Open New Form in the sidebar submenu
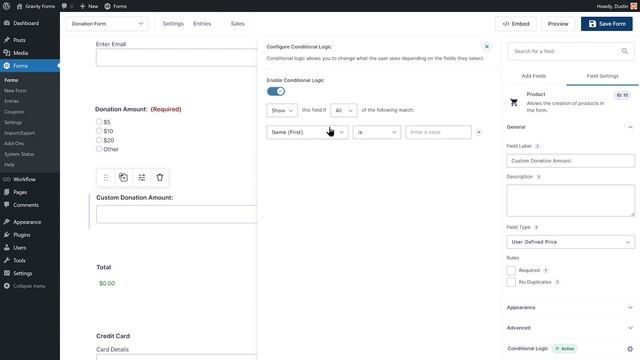Viewport: 640px width, 360px height. (x=16, y=91)
